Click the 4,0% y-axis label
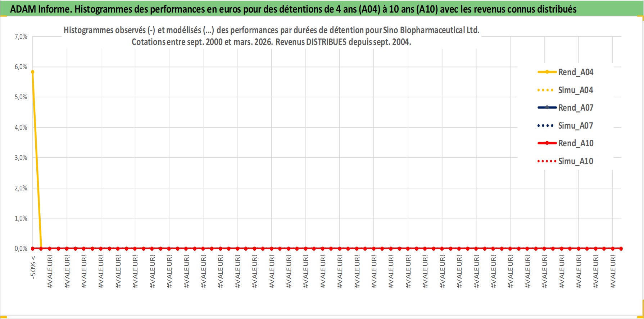 pyautogui.click(x=21, y=128)
